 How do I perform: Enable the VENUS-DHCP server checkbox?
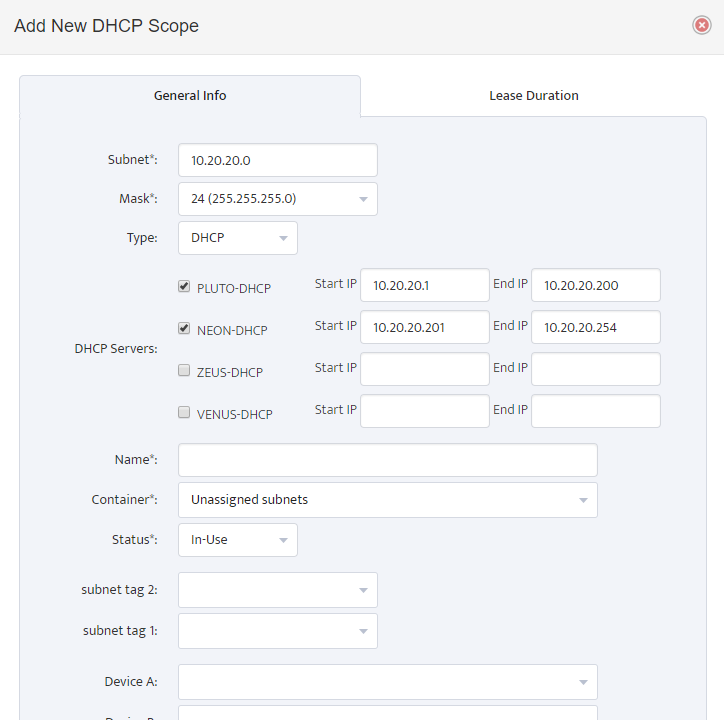(x=184, y=412)
